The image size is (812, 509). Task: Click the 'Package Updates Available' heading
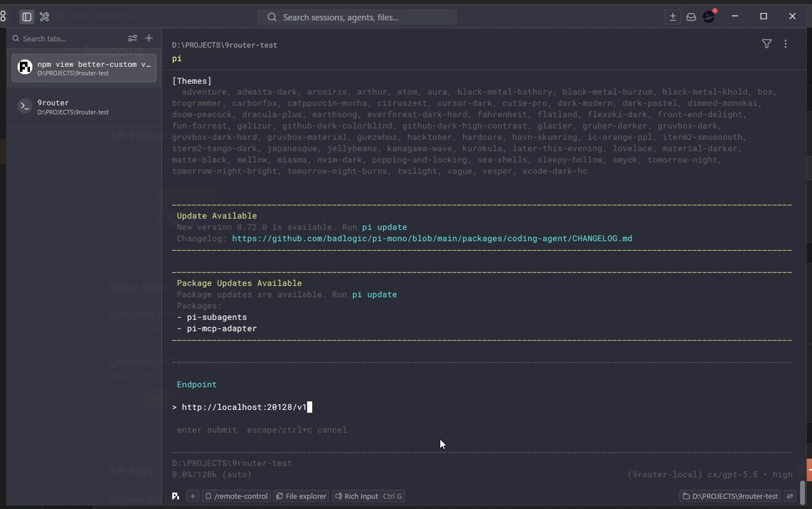click(x=240, y=284)
